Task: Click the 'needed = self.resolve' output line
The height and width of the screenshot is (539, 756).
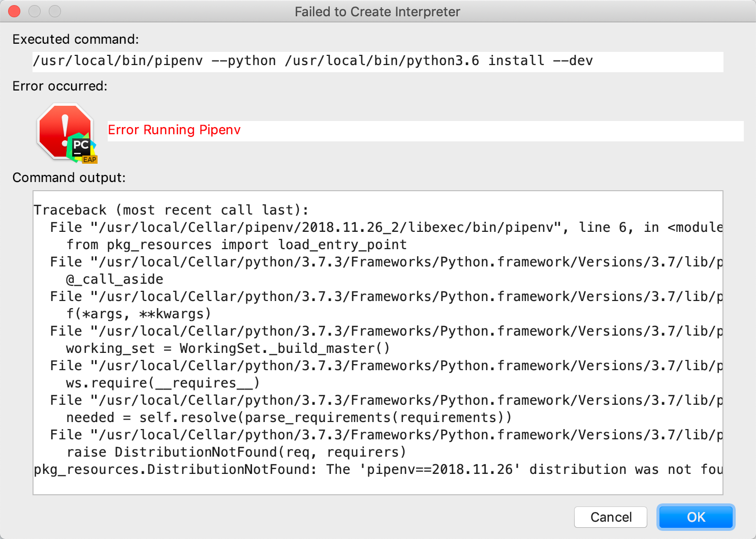Action: point(289,417)
